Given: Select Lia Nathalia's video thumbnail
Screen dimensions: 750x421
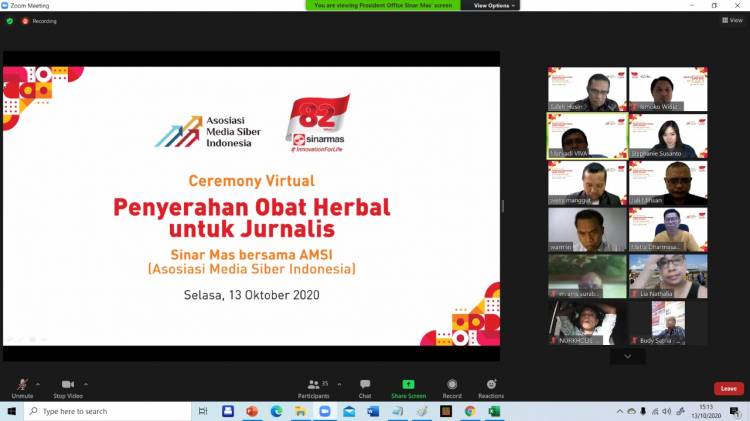Looking at the screenshot, I should [668, 276].
